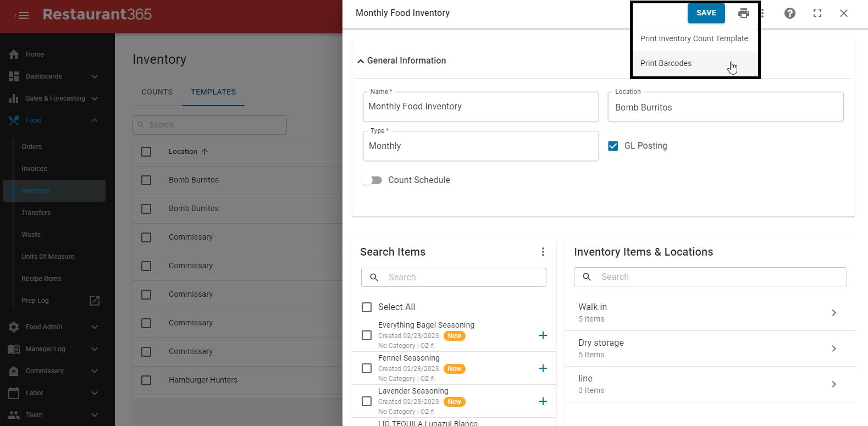The height and width of the screenshot is (426, 868).
Task: Expand the Sales & Forecasting menu chevron
Action: pos(95,98)
